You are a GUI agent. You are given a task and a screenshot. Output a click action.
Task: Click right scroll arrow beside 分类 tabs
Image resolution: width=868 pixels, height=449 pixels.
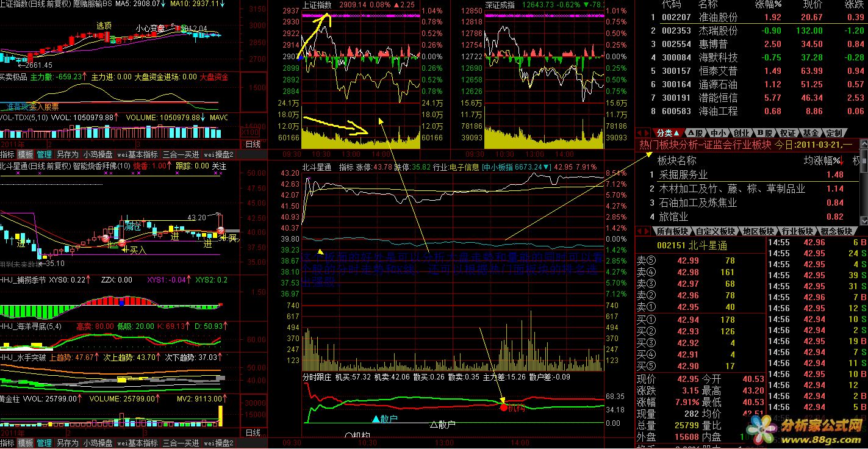click(647, 132)
